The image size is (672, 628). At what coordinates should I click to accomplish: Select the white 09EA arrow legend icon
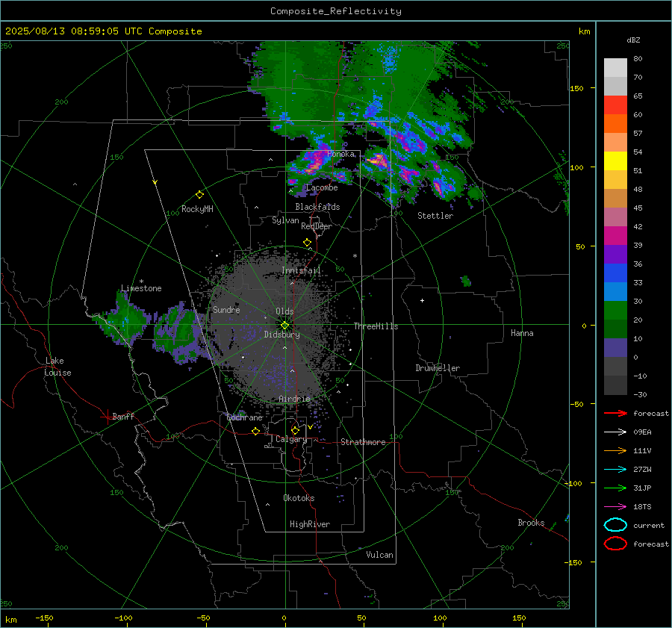coord(615,432)
